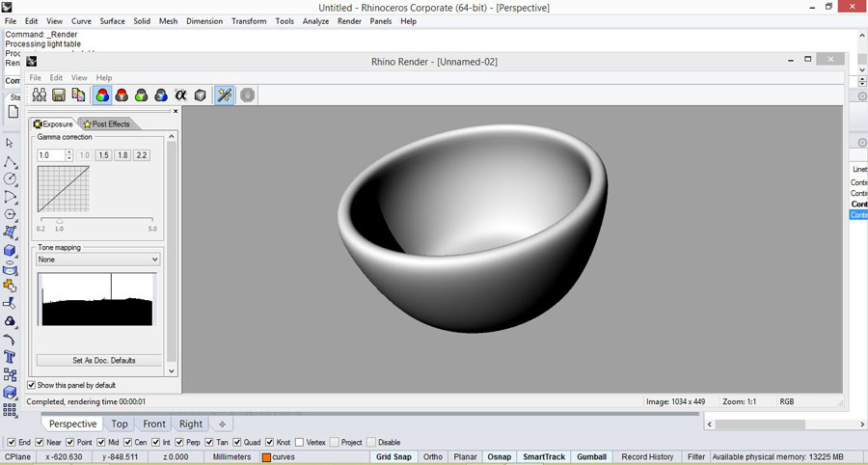Enable the Project osnap checkbox

335,442
